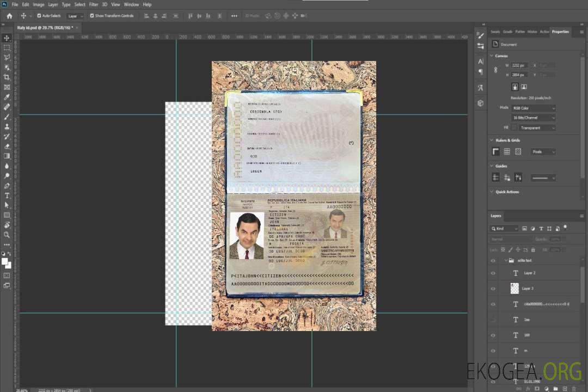The height and width of the screenshot is (392, 588).
Task: Select the Rectangular Marquee tool
Action: (x=7, y=48)
